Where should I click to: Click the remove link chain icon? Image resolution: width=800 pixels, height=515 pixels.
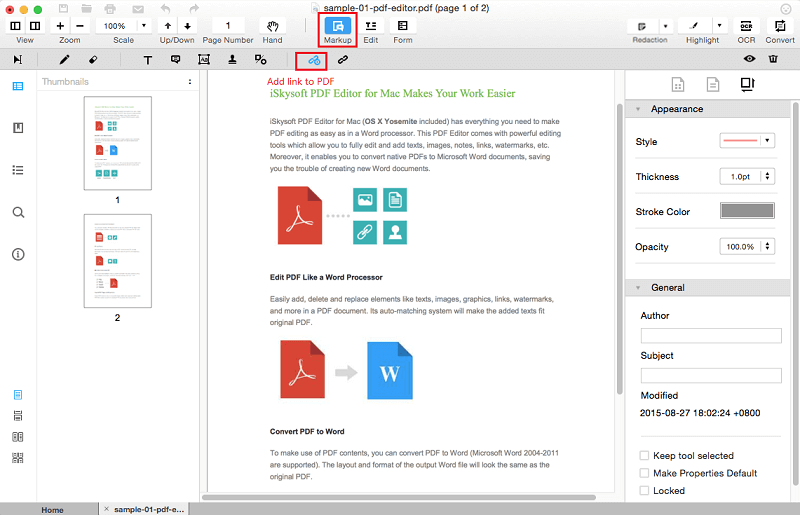[342, 60]
